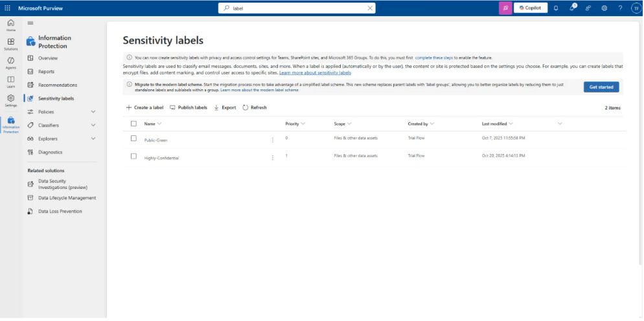
Task: Expand the Policies navigation section
Action: click(93, 112)
